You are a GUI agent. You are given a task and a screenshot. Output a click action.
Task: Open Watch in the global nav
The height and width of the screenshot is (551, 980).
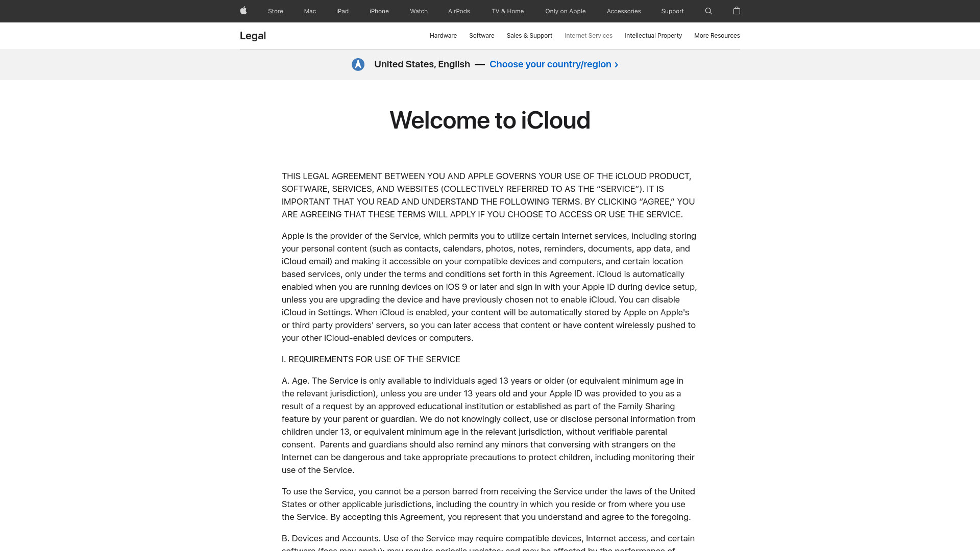click(419, 11)
